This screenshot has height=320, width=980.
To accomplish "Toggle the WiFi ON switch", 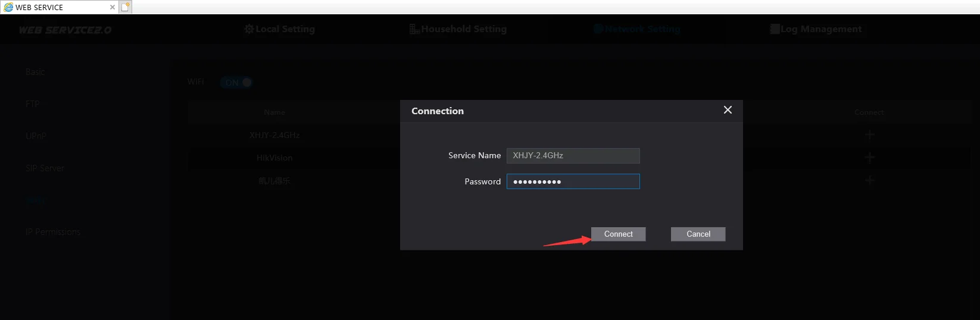I will (237, 83).
